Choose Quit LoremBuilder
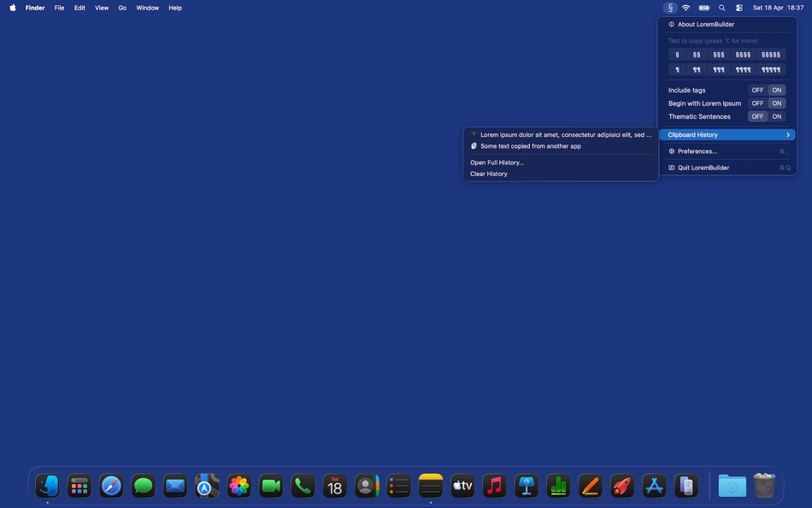The image size is (812, 508). (x=727, y=168)
